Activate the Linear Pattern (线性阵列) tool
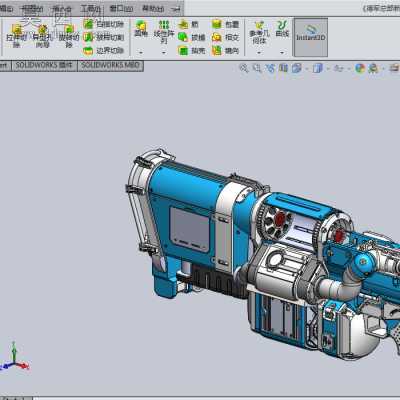 [x=164, y=32]
